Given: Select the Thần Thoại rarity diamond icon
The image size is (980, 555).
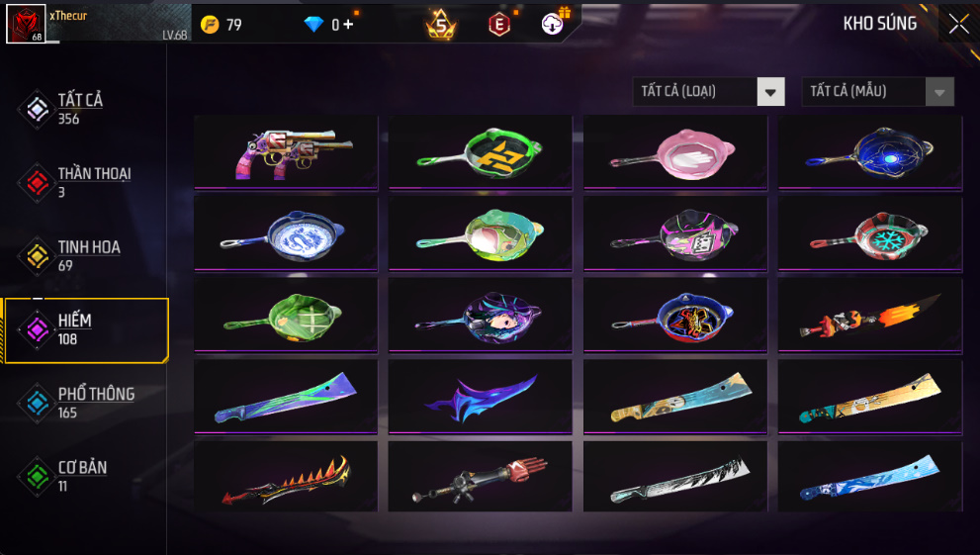Looking at the screenshot, I should pos(37,182).
